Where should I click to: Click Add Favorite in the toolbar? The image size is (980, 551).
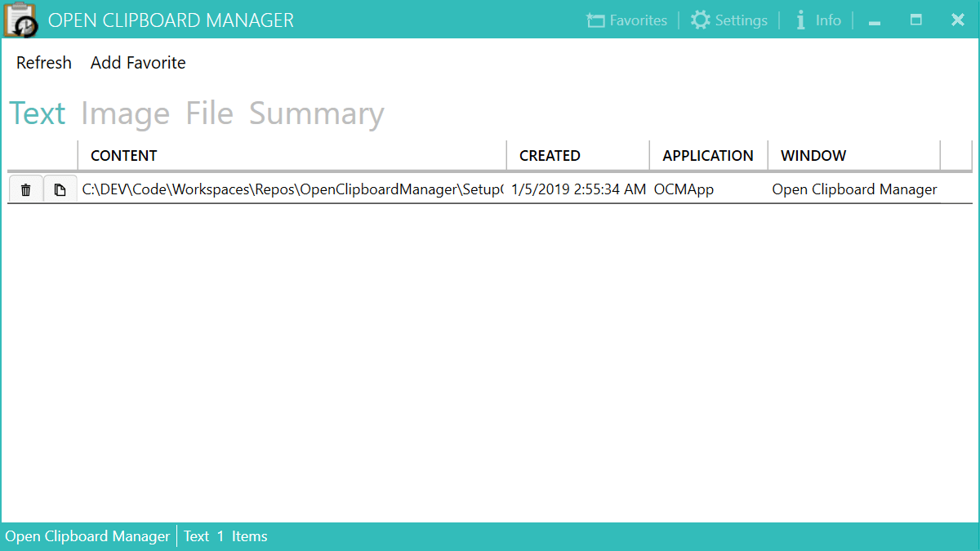point(137,62)
